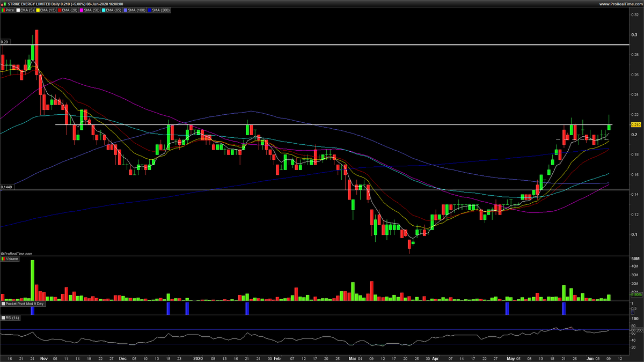The image size is (644, 362).
Task: Click the 68.260 RSI value tag
Action: pyautogui.click(x=636, y=330)
